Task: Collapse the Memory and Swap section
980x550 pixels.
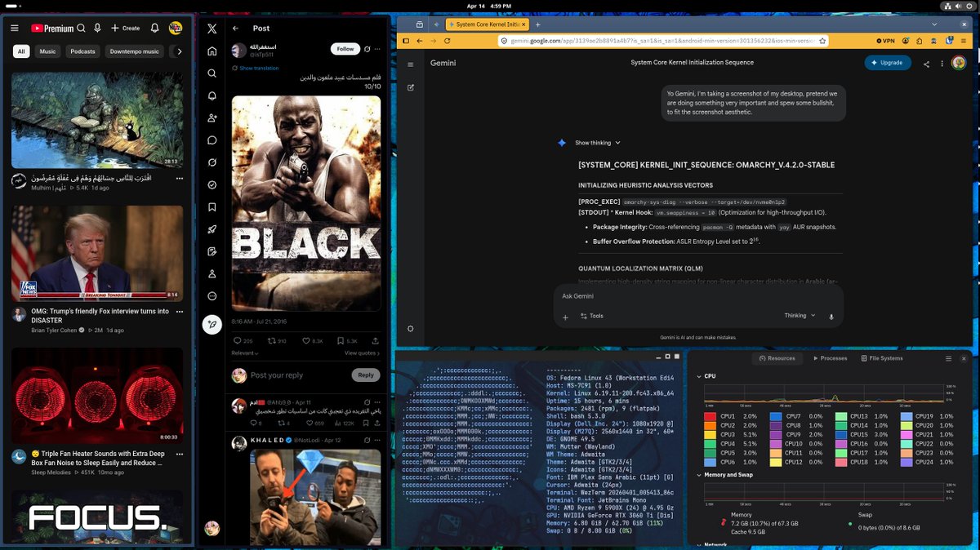Action: [698, 475]
